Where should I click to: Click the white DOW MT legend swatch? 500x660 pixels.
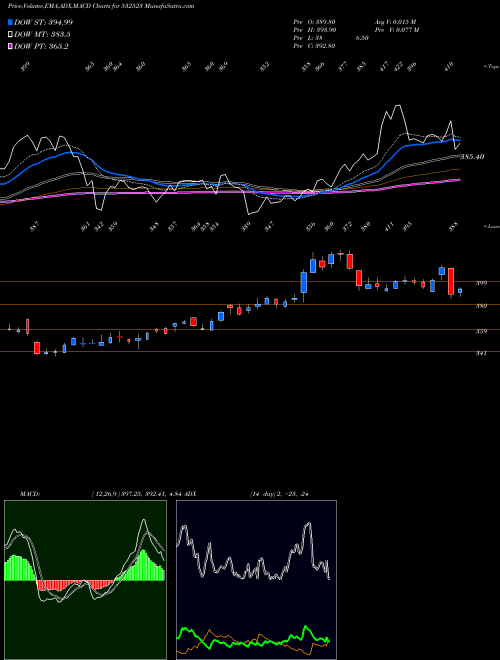click(10, 35)
